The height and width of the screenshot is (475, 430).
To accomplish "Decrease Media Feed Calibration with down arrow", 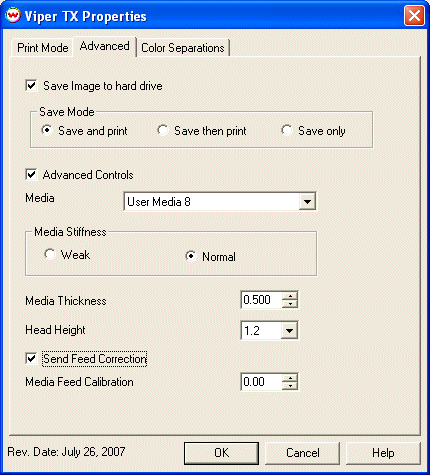I will (290, 386).
